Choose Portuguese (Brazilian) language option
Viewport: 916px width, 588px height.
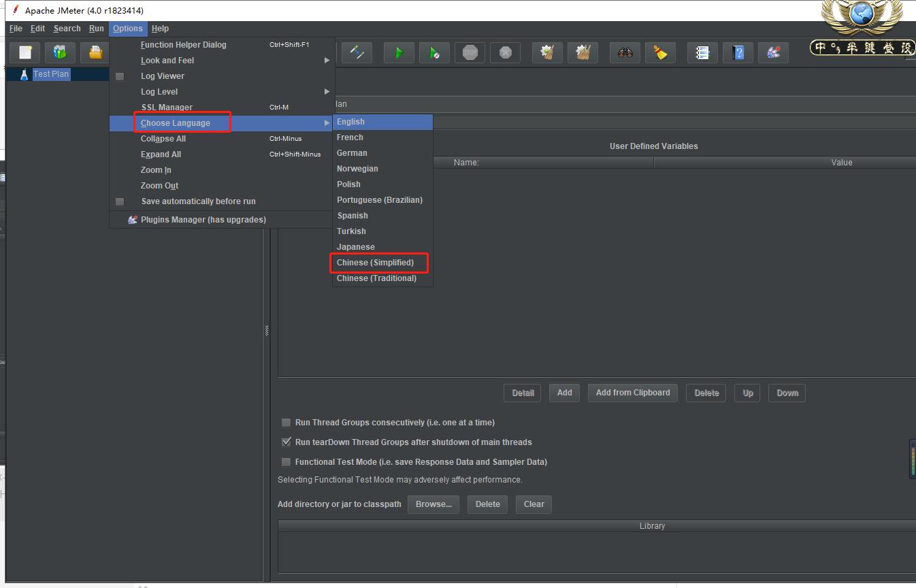click(382, 200)
